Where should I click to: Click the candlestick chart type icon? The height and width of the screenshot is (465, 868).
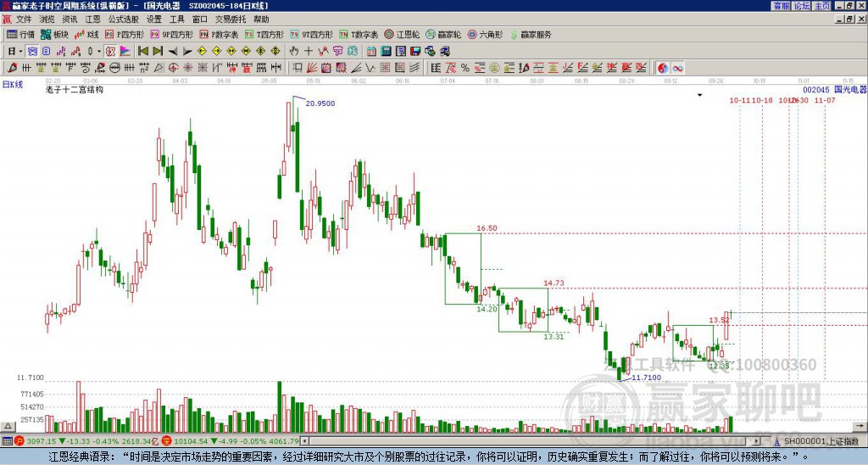coord(90,52)
